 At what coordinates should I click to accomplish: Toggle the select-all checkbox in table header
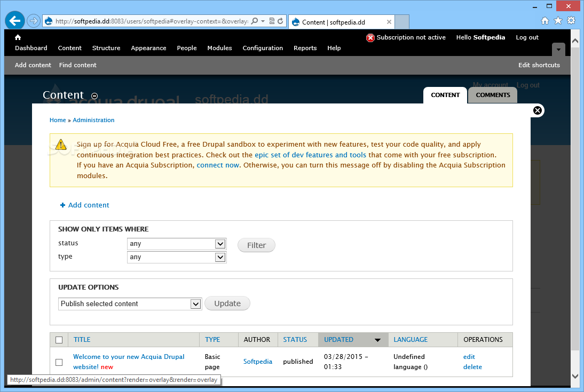coord(59,340)
